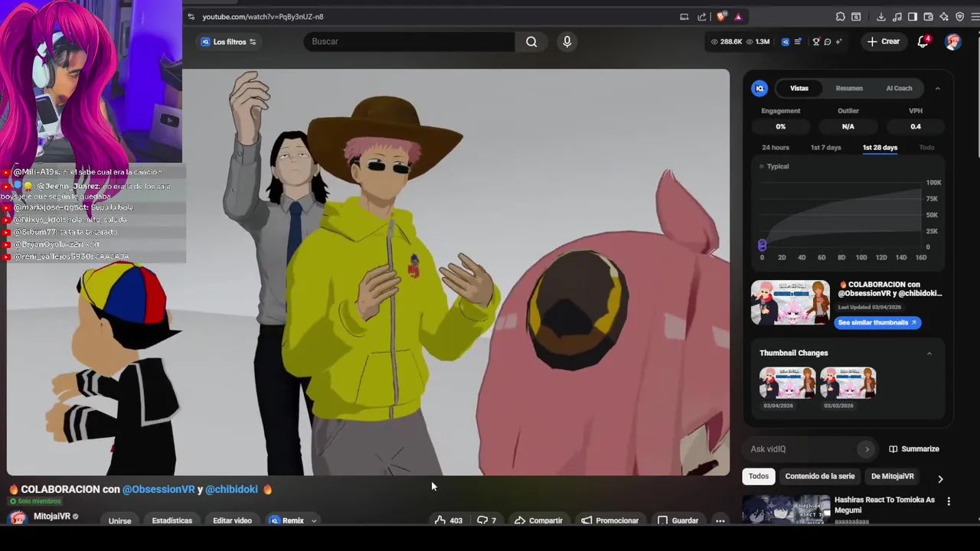Open the @ObsessionVR channel link
Image resolution: width=980 pixels, height=551 pixels.
coord(158,489)
